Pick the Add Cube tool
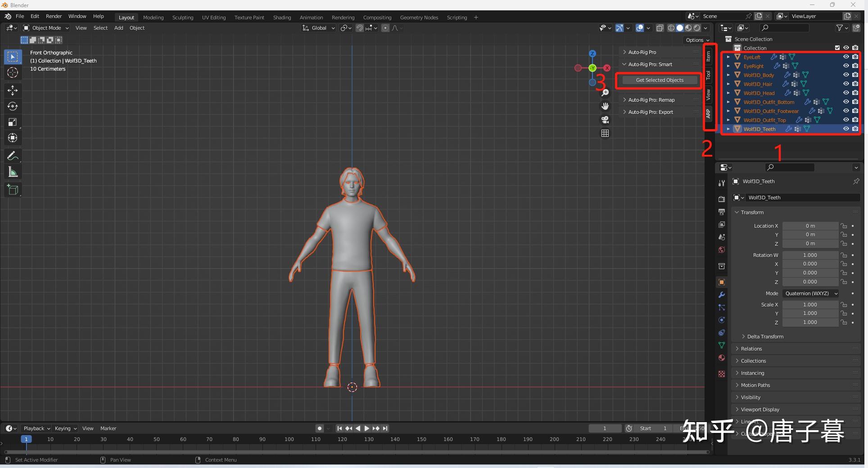The image size is (868, 468). 13,189
